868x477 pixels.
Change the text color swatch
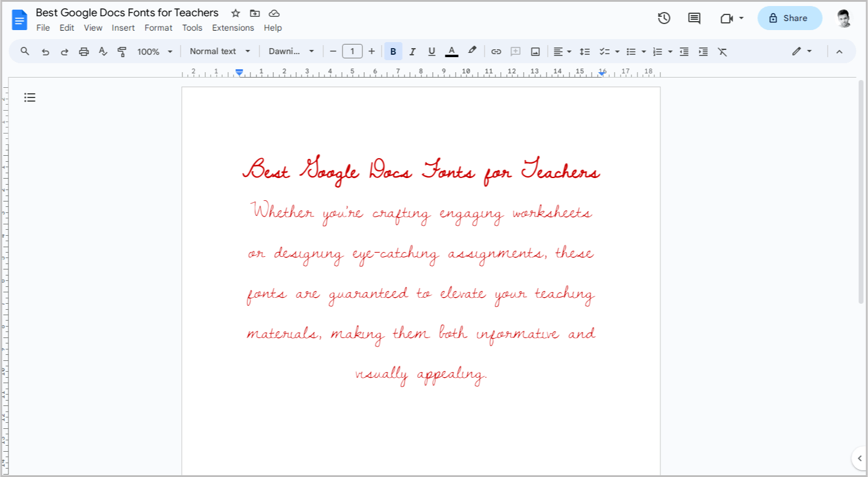[x=451, y=51]
